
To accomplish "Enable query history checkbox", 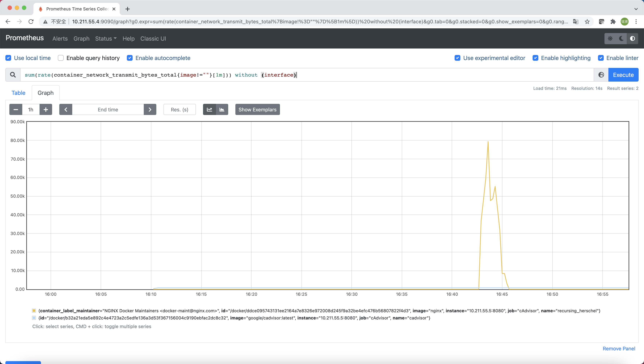I will coord(61,58).
